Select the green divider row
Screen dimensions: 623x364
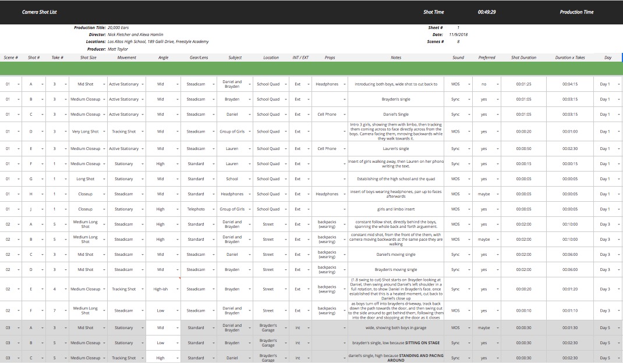(311, 69)
